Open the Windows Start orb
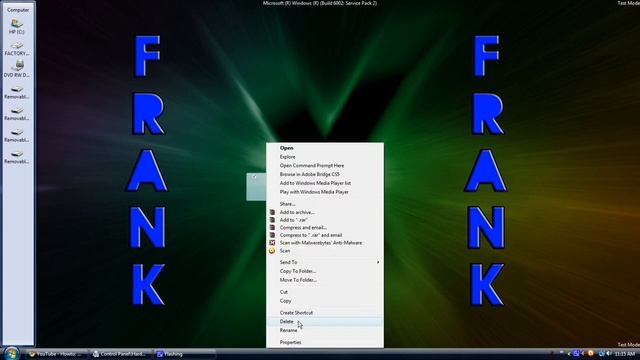The image size is (640, 360). click(12, 353)
